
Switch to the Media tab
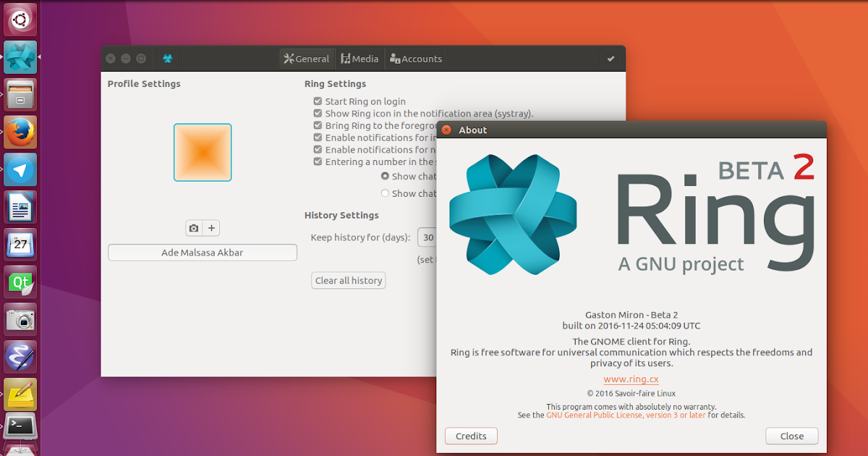[359, 59]
